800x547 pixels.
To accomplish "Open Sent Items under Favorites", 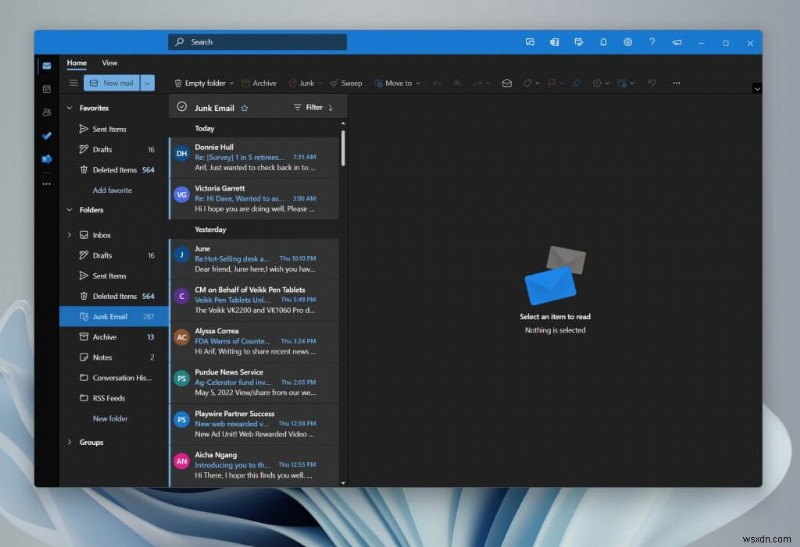I will (x=114, y=129).
